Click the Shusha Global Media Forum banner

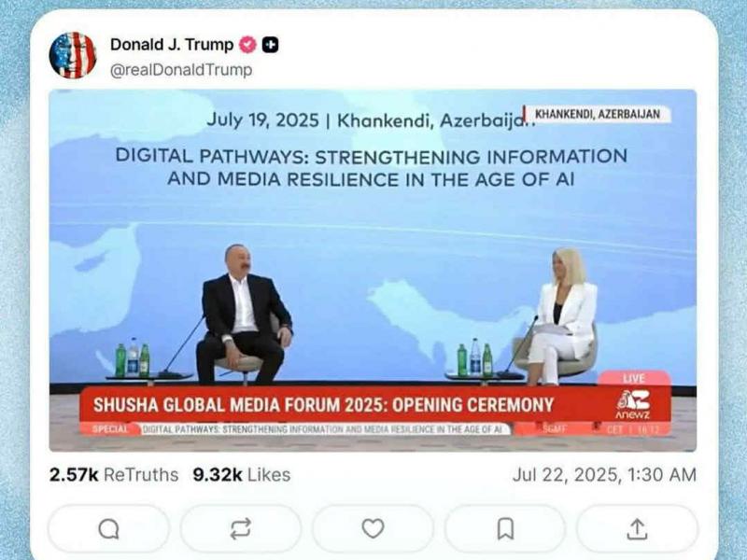coord(323,404)
